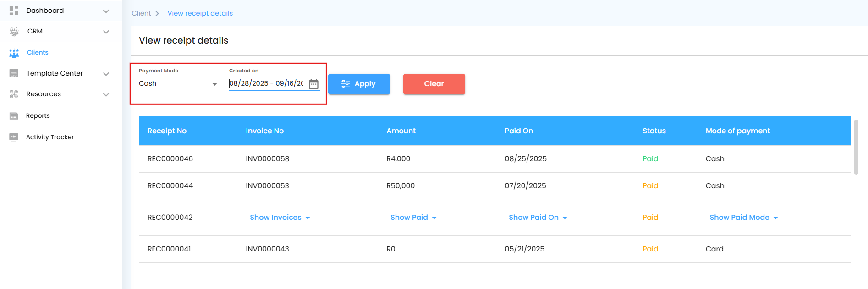Click the 05/21/2025 paid date
This screenshot has height=289, width=868.
525,249
